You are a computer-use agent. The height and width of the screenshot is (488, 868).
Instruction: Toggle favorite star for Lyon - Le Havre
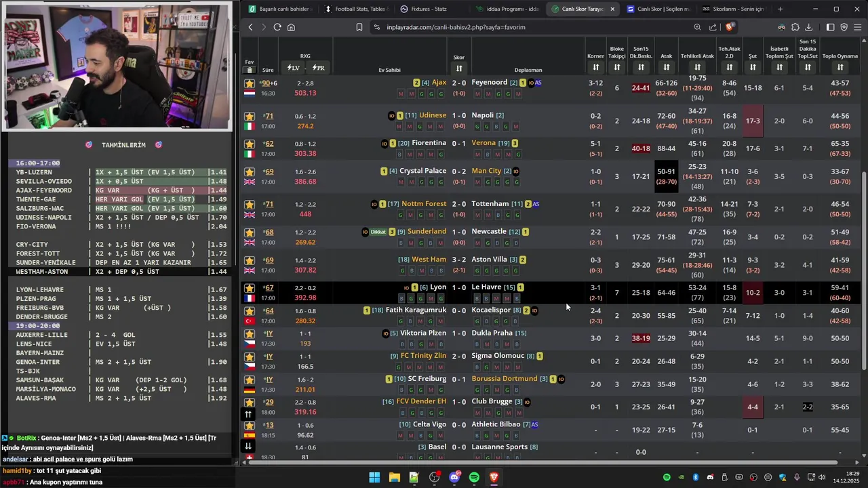250,288
